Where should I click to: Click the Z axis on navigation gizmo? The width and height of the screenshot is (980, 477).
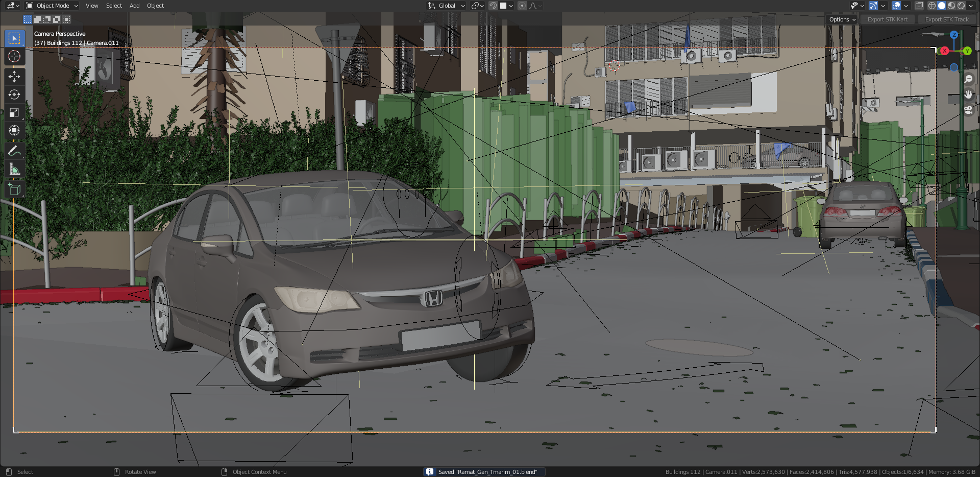pyautogui.click(x=954, y=35)
